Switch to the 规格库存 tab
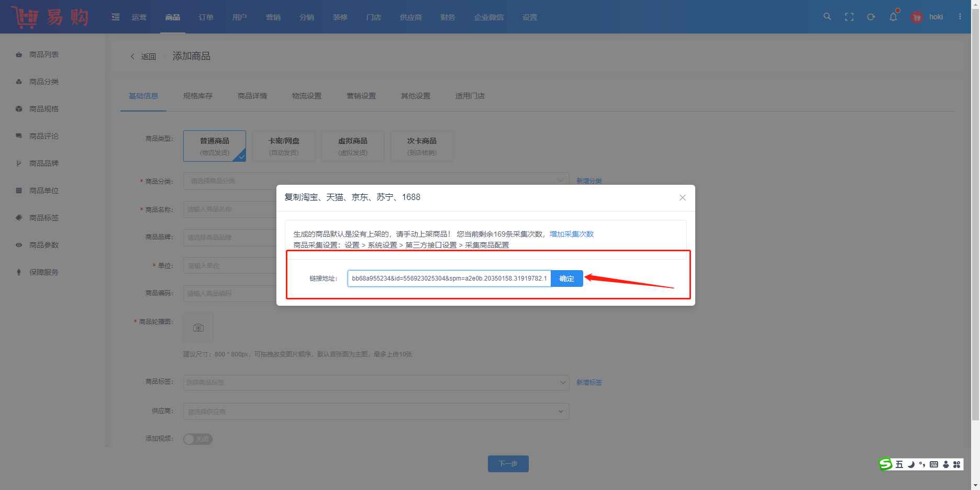The height and width of the screenshot is (490, 980). (x=198, y=96)
